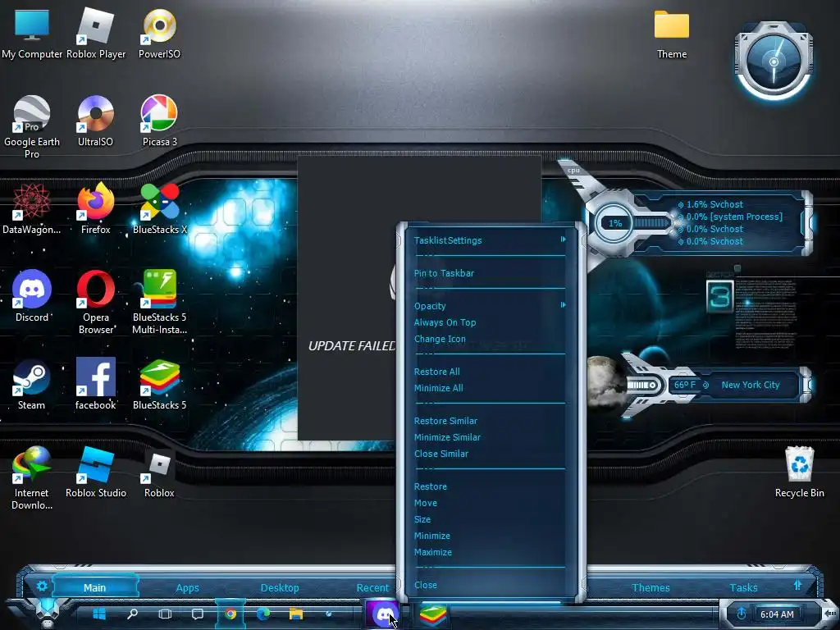Launch the Picasa 3 shortcut
This screenshot has height=630, width=840.
coord(159,121)
